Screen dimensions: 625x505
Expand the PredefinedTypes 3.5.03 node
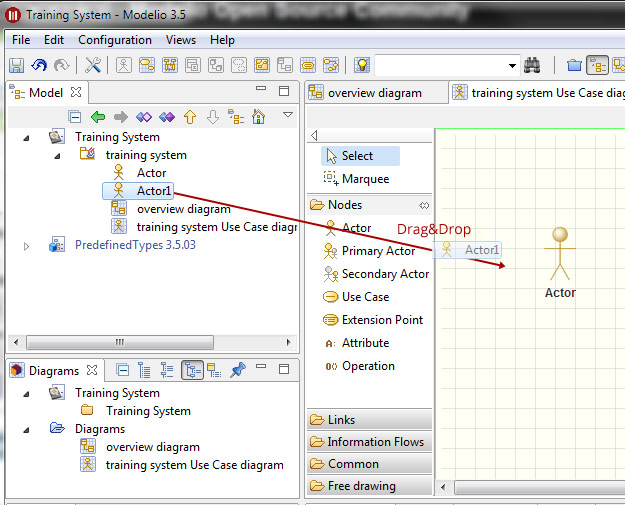[x=26, y=246]
